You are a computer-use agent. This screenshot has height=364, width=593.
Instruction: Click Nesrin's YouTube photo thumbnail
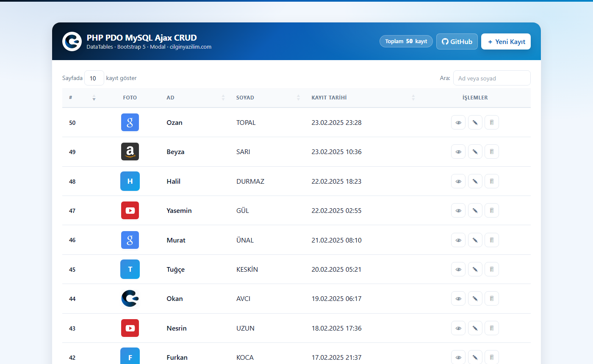click(x=130, y=328)
